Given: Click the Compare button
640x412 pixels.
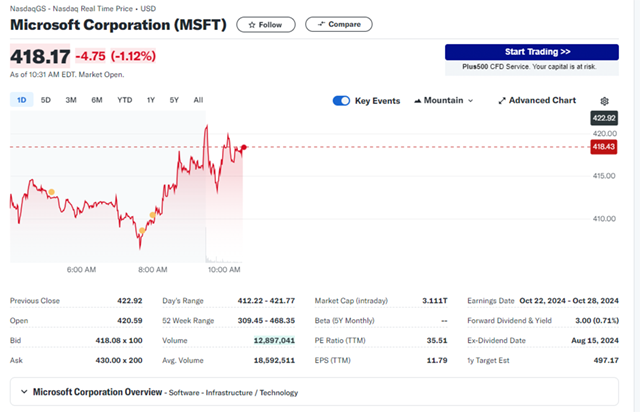Looking at the screenshot, I should (339, 24).
